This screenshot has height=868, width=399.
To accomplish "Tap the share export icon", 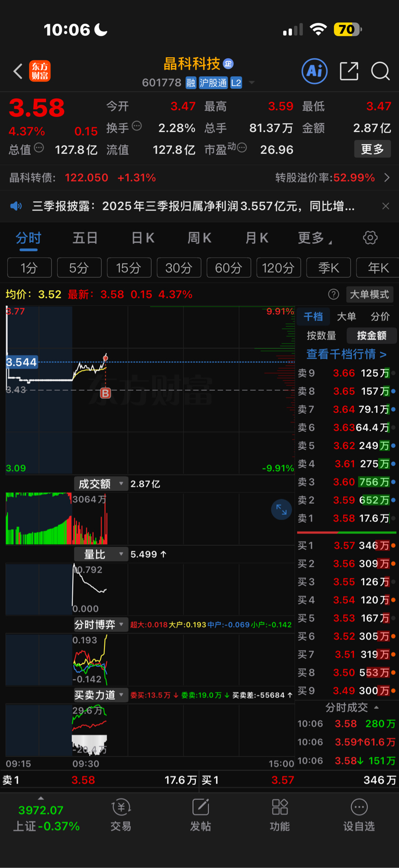I will (349, 71).
